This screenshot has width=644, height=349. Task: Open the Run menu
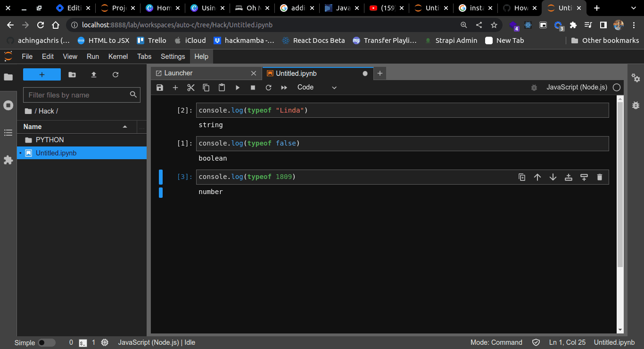point(93,57)
